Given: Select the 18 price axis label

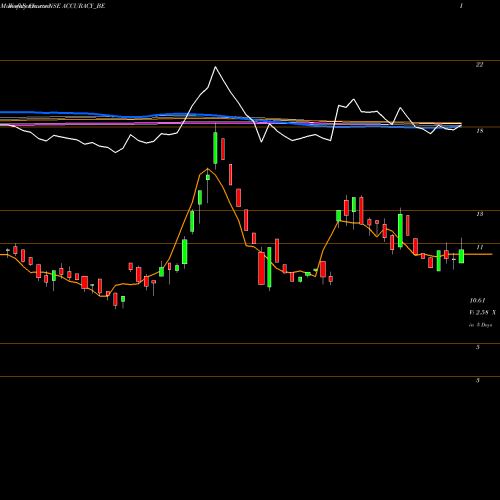Looking at the screenshot, I should coord(479,131).
